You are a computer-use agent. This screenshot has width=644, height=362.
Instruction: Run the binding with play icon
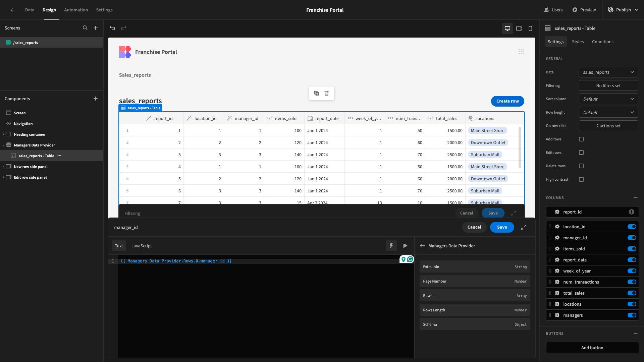(x=405, y=246)
